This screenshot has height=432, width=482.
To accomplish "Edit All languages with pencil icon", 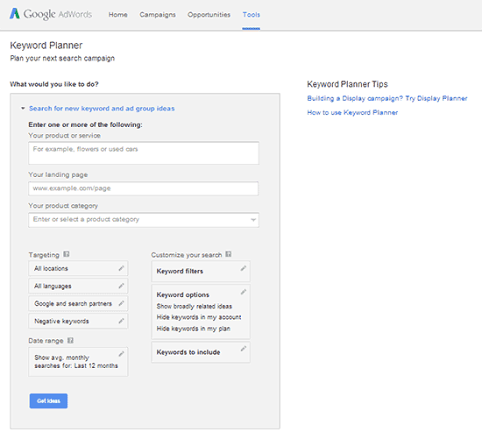I will [x=121, y=286].
